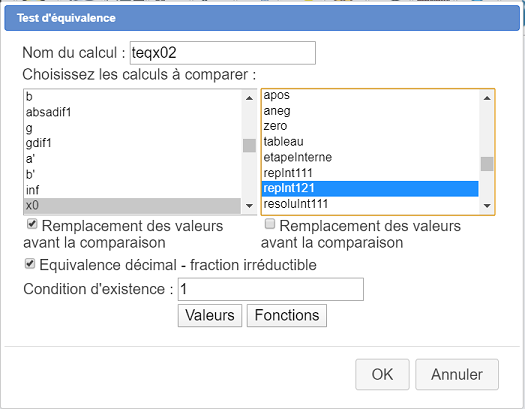This screenshot has height=409, width=525.
Task: Select 'repInt111' in right list
Action: click(x=370, y=173)
